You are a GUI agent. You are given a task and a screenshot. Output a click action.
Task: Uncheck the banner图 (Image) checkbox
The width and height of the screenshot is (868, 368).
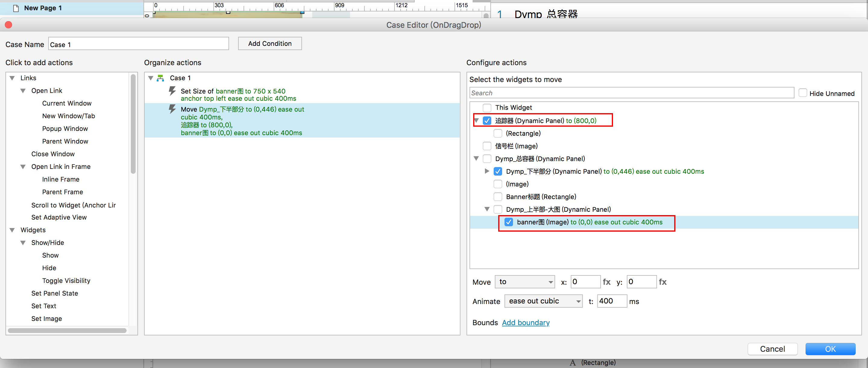click(x=508, y=222)
